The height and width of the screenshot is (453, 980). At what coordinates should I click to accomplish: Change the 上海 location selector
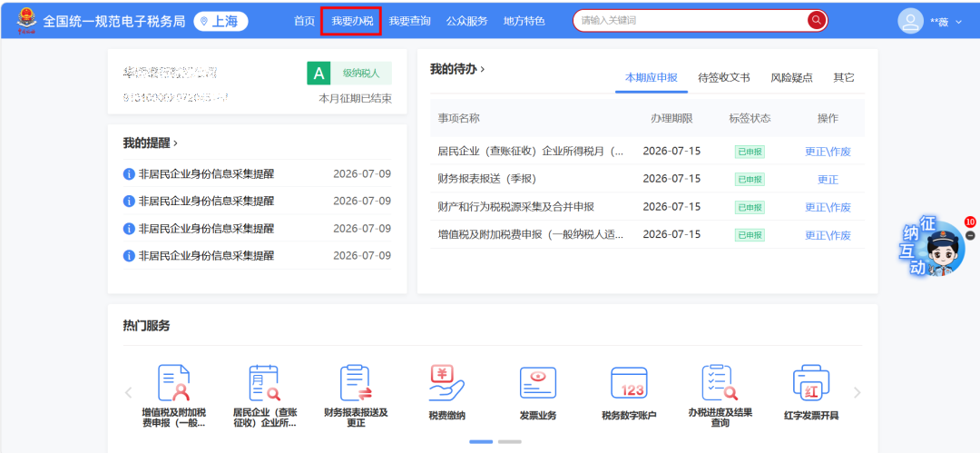pyautogui.click(x=220, y=21)
